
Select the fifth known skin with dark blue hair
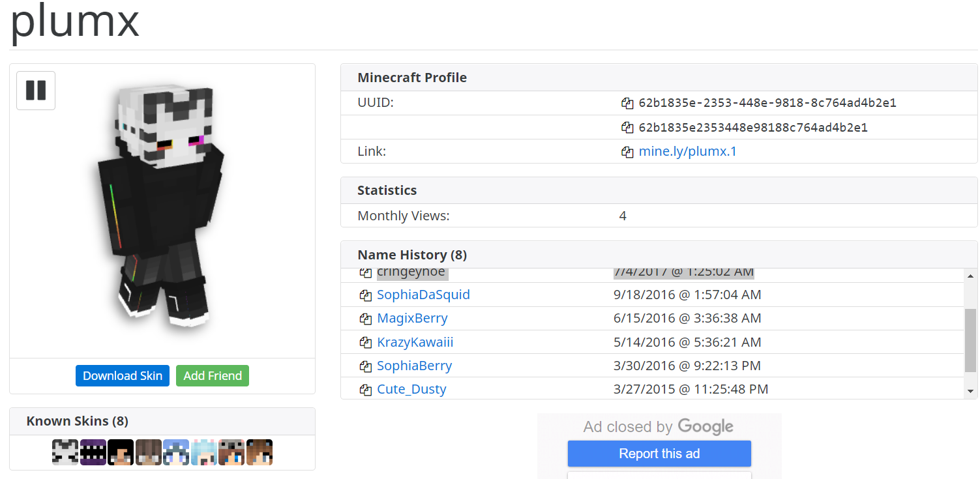[x=176, y=452]
